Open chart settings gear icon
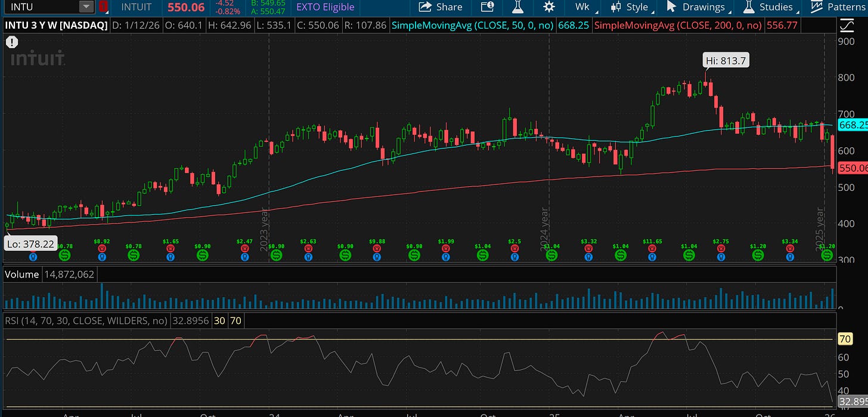Screen dimensions: 868x417 point(549,7)
